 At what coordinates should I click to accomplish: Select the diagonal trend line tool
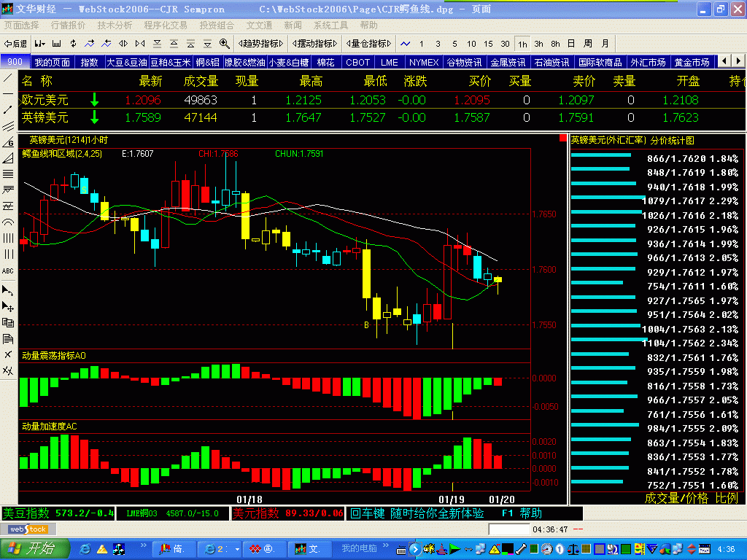pos(8,77)
